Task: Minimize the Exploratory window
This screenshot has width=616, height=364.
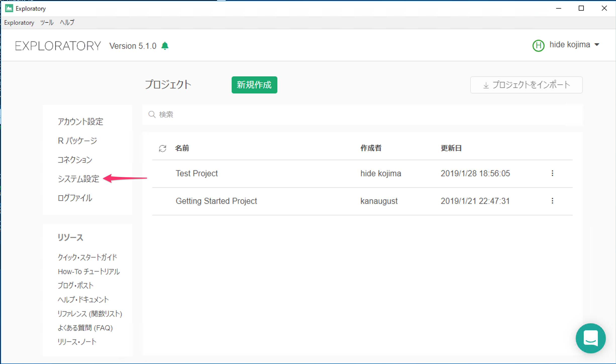Action: click(558, 8)
